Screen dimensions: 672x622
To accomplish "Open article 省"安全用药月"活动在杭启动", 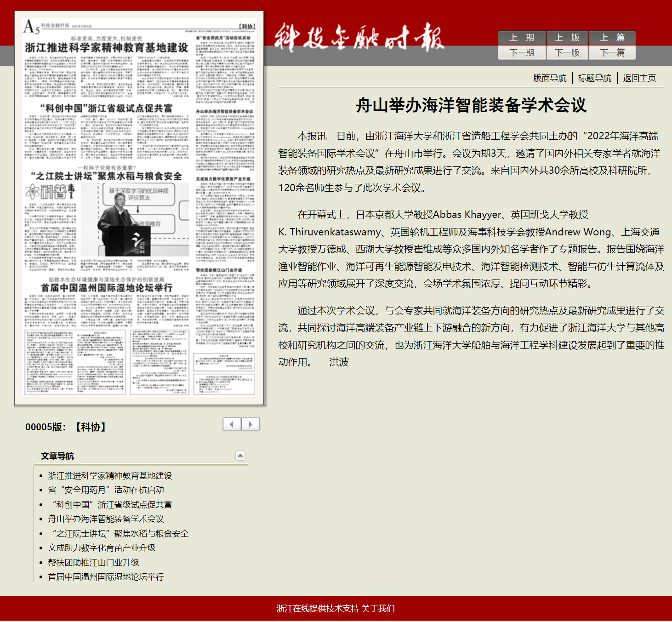I will pos(106,490).
